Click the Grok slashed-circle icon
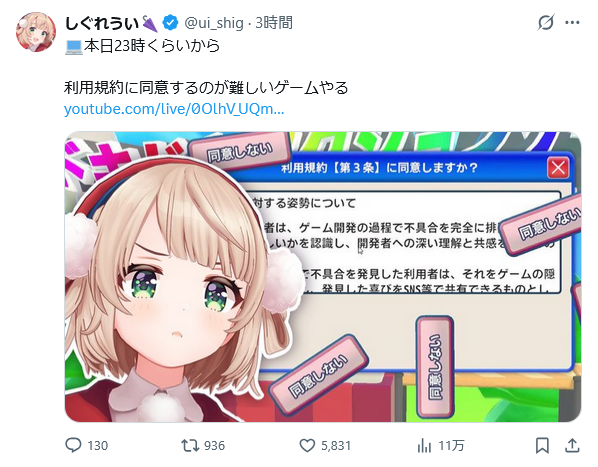 (545, 23)
